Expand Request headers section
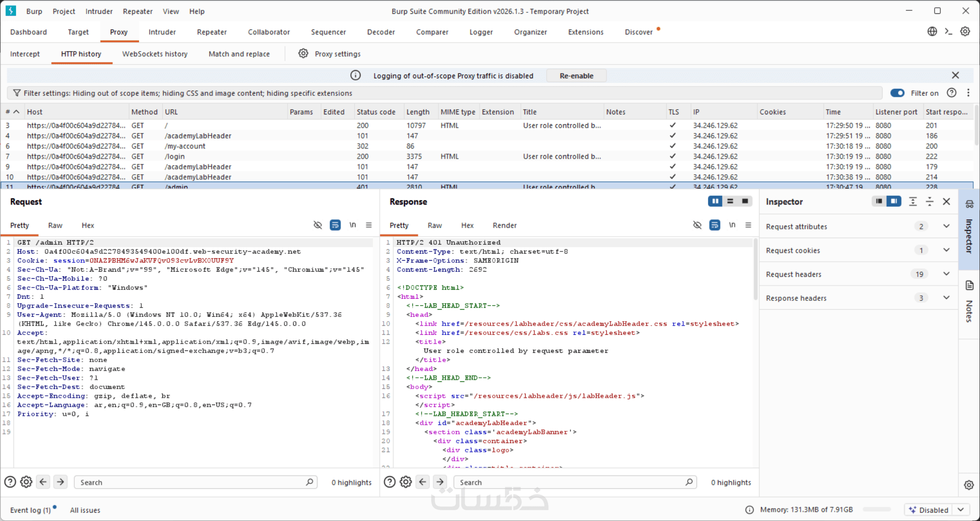 pyautogui.click(x=947, y=274)
